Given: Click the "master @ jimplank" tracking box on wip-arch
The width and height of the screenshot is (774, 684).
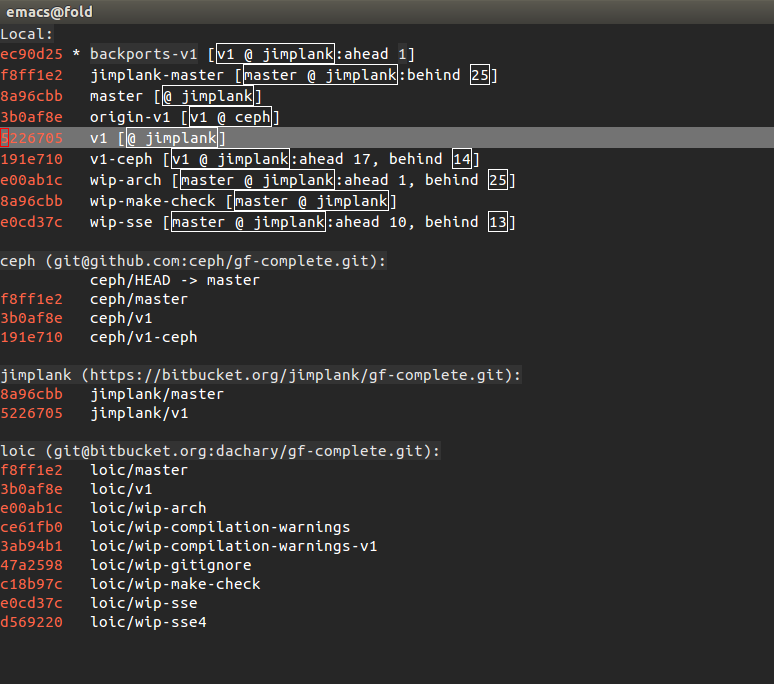Looking at the screenshot, I should [258, 180].
